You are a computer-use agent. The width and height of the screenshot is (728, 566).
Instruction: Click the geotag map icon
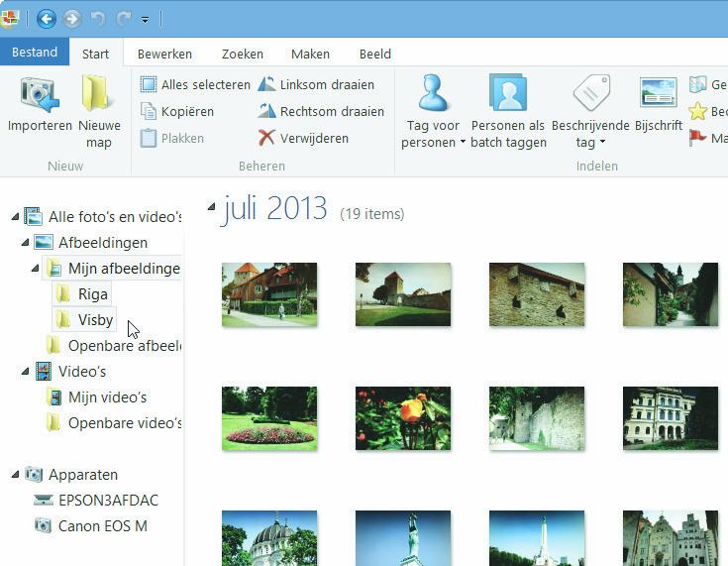698,84
